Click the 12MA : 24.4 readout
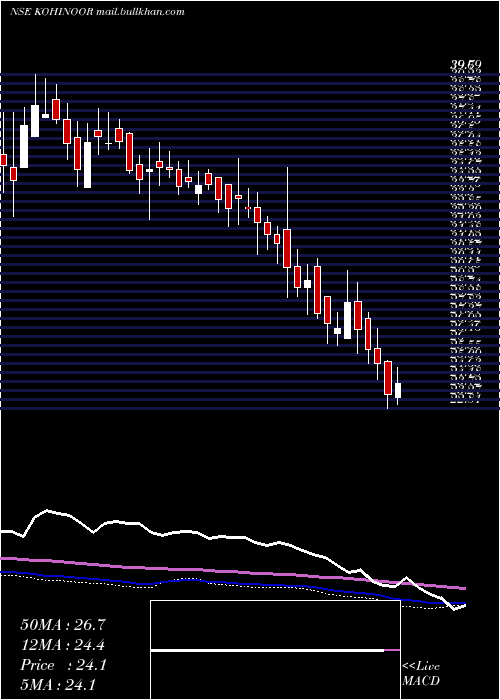The image size is (500, 700). coord(63,645)
